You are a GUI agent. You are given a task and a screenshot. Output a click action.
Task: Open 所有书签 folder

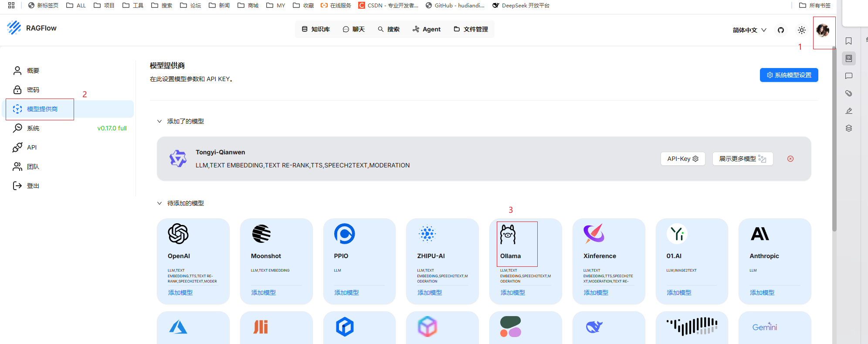815,5
